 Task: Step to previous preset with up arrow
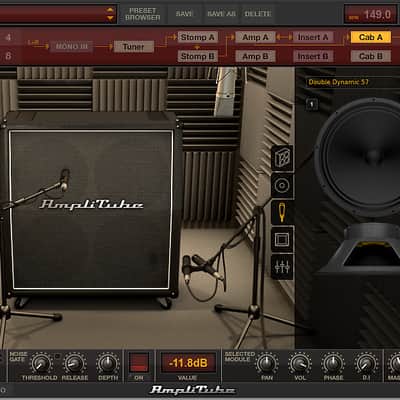tap(110, 10)
